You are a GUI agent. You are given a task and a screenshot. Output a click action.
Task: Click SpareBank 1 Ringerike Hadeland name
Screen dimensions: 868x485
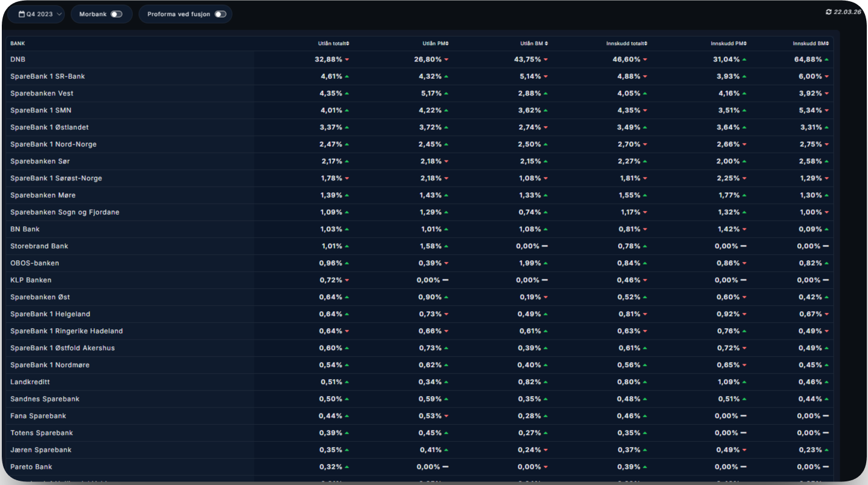[67, 331]
